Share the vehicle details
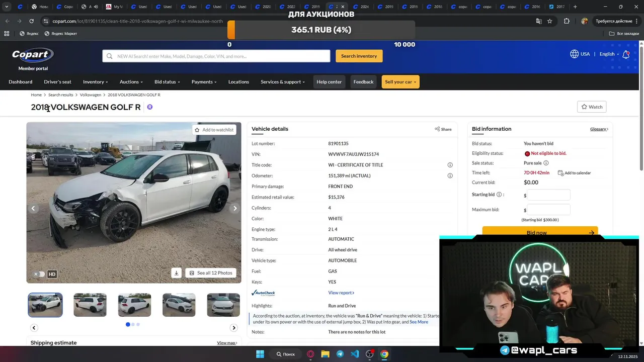 click(x=443, y=129)
